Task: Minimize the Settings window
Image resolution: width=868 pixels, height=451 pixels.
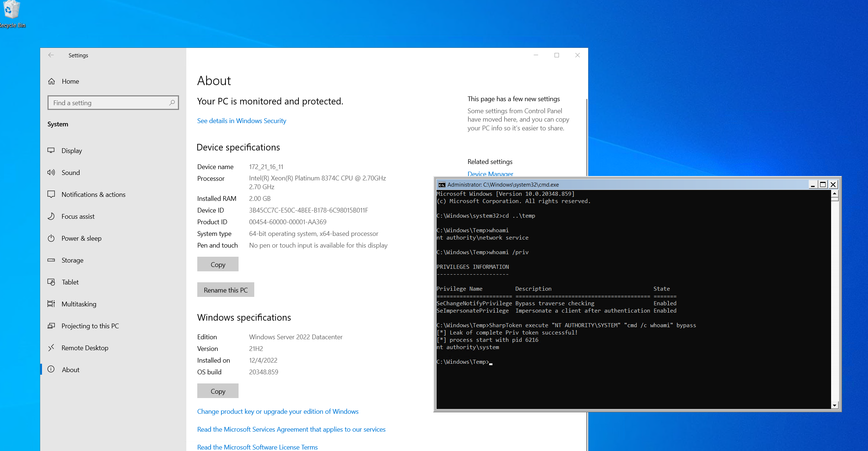Action: 536,55
